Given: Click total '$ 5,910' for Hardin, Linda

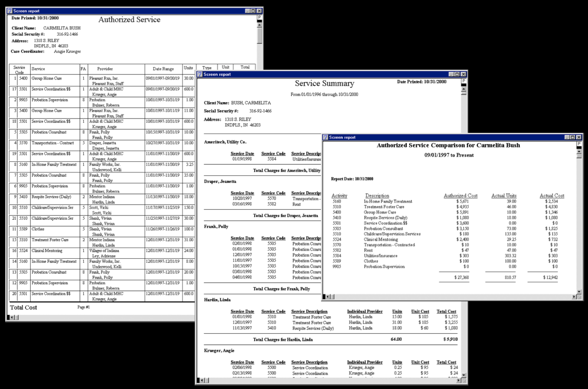Looking at the screenshot, I should (x=450, y=339).
